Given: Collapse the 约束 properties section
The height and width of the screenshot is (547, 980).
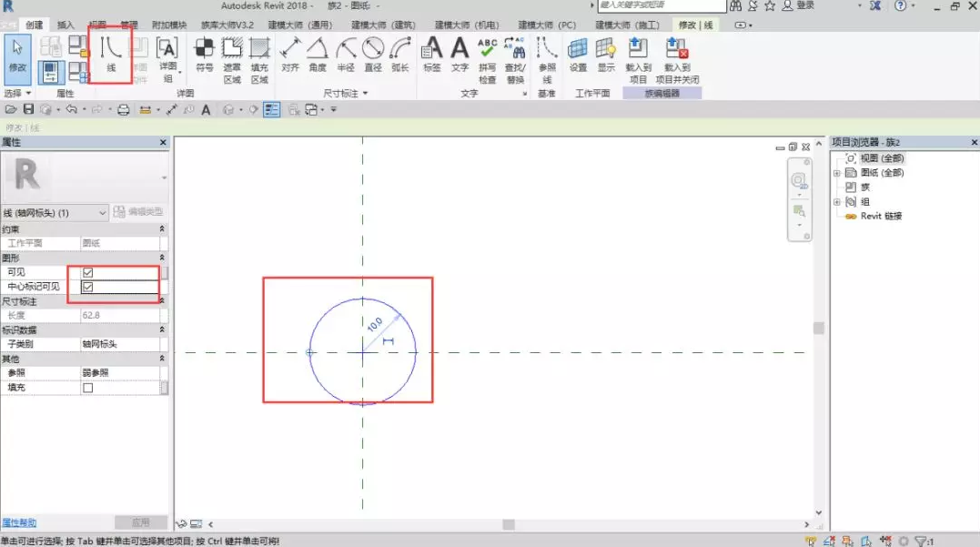Looking at the screenshot, I should coord(162,229).
